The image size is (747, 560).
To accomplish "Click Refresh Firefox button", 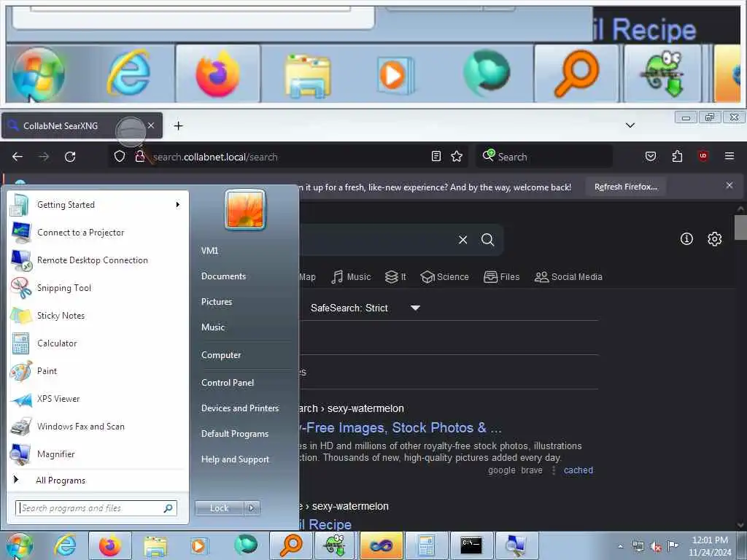I will click(625, 187).
